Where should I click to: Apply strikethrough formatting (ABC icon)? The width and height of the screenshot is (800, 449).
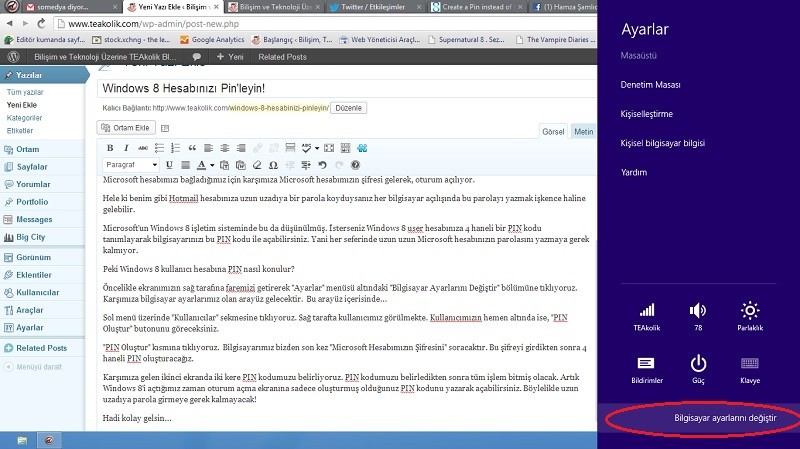143,148
